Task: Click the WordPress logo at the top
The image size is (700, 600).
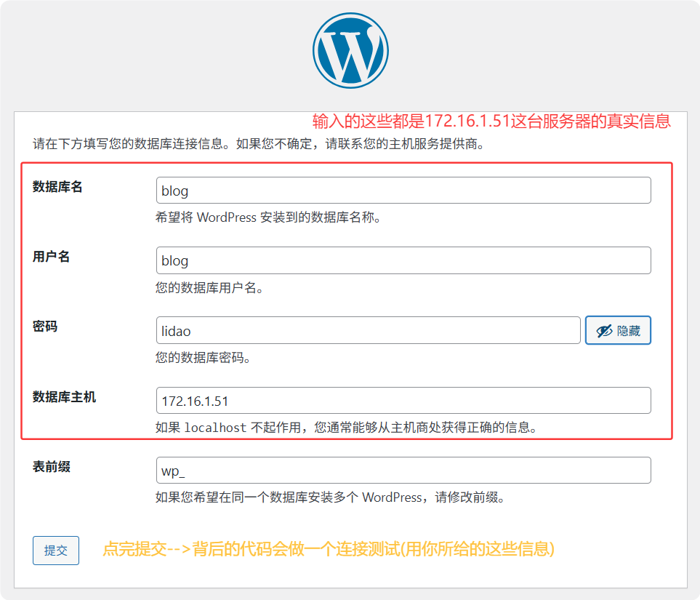Action: [350, 50]
